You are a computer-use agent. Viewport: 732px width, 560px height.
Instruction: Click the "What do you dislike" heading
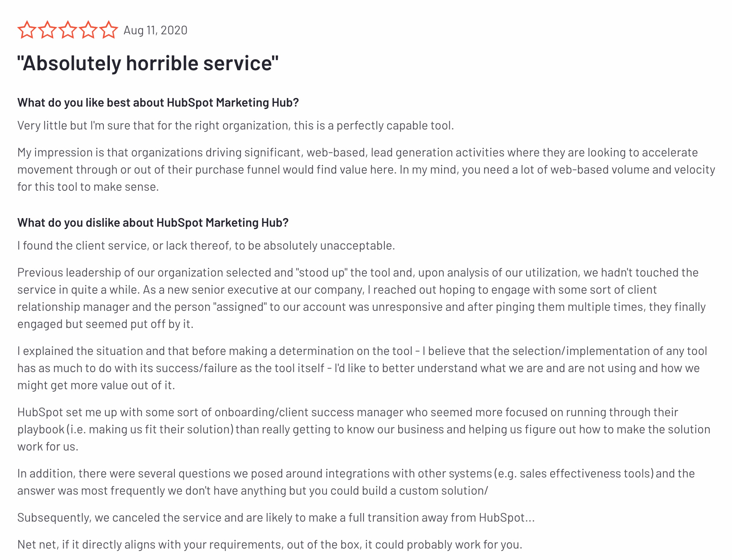click(x=153, y=223)
